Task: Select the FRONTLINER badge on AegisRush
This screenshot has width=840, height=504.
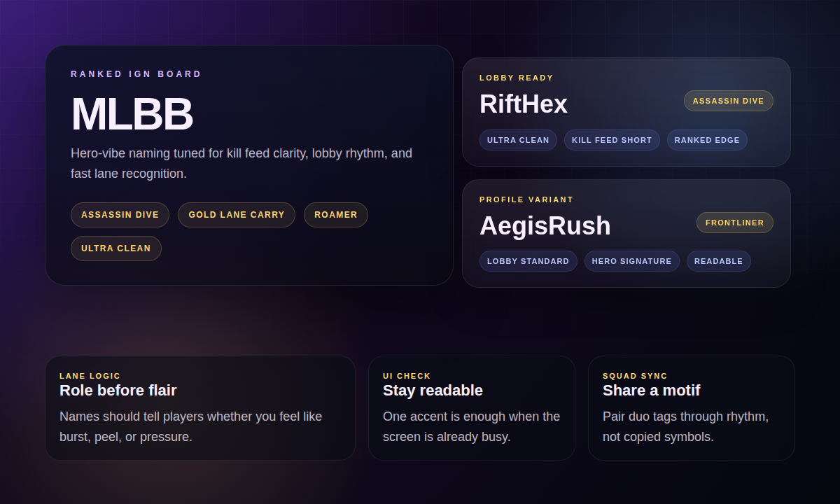Action: [734, 223]
